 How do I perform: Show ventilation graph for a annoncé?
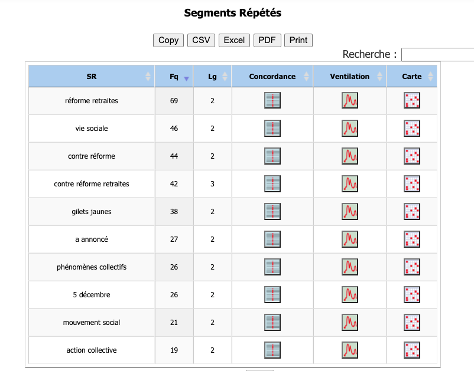point(350,239)
